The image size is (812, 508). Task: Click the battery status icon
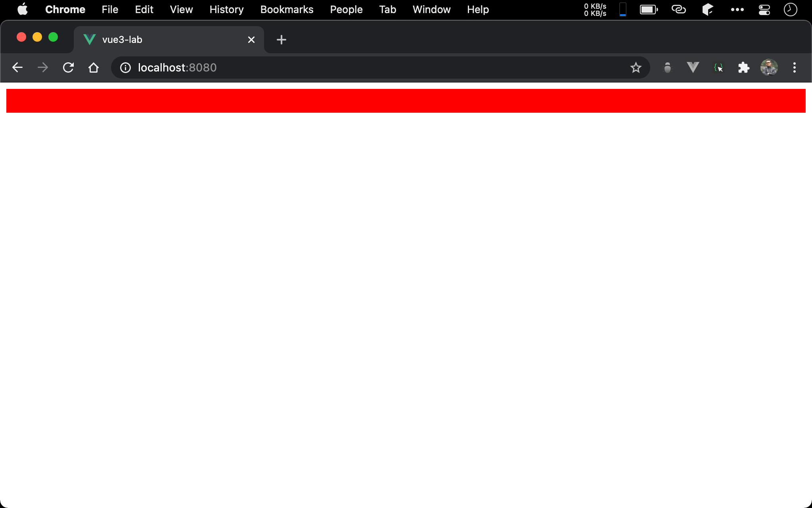click(648, 10)
